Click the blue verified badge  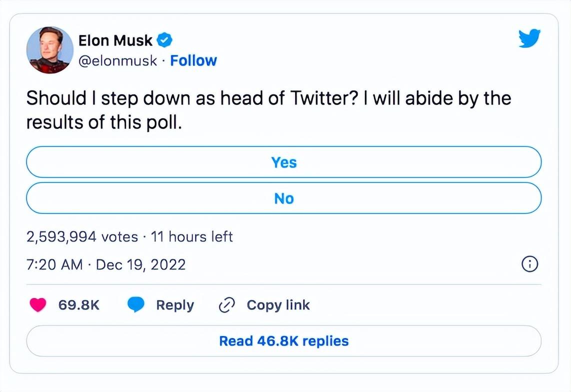[x=165, y=39]
